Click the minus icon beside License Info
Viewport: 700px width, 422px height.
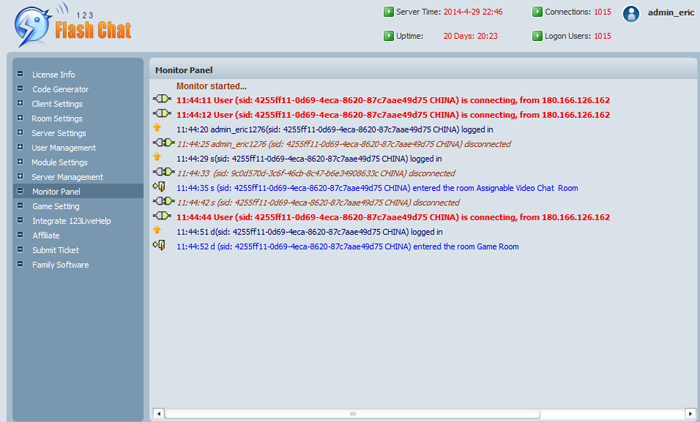pos(20,74)
